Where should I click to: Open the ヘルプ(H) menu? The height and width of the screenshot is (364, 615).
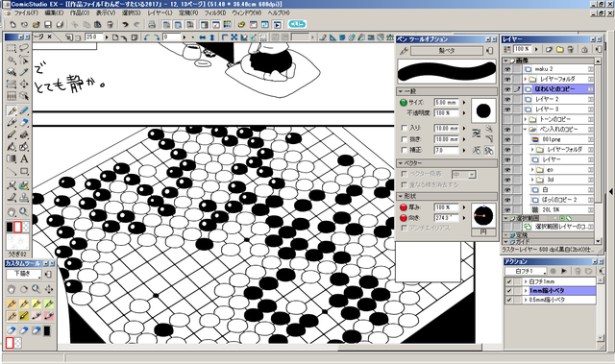click(x=279, y=12)
